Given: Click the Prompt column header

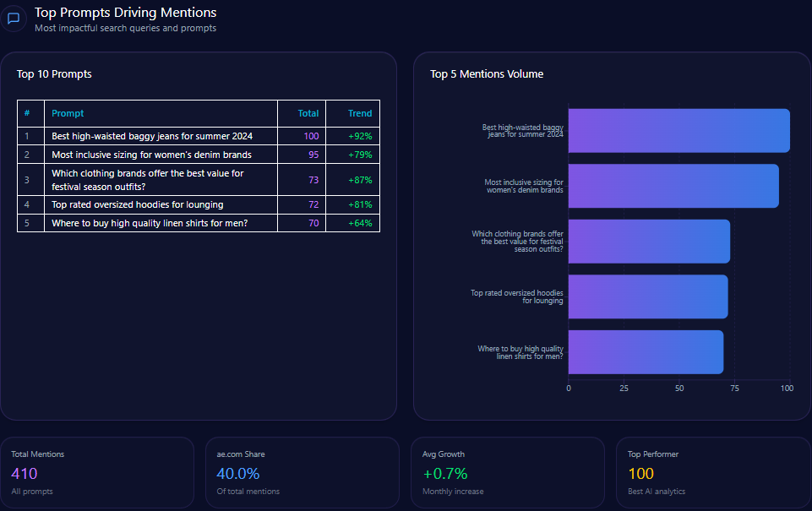Looking at the screenshot, I should click(68, 113).
